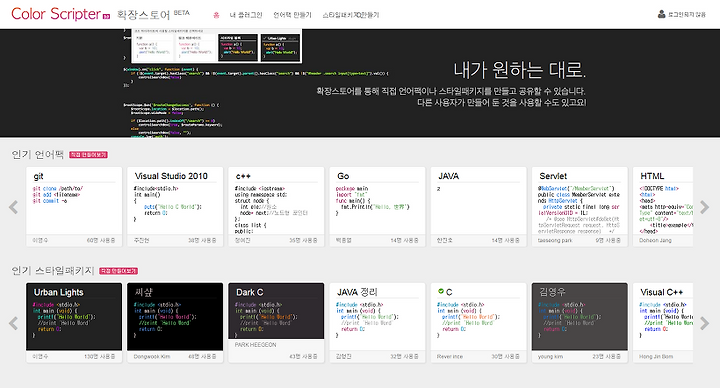Open the HTML language pack card
The height and width of the screenshot is (388, 720).
point(663,206)
